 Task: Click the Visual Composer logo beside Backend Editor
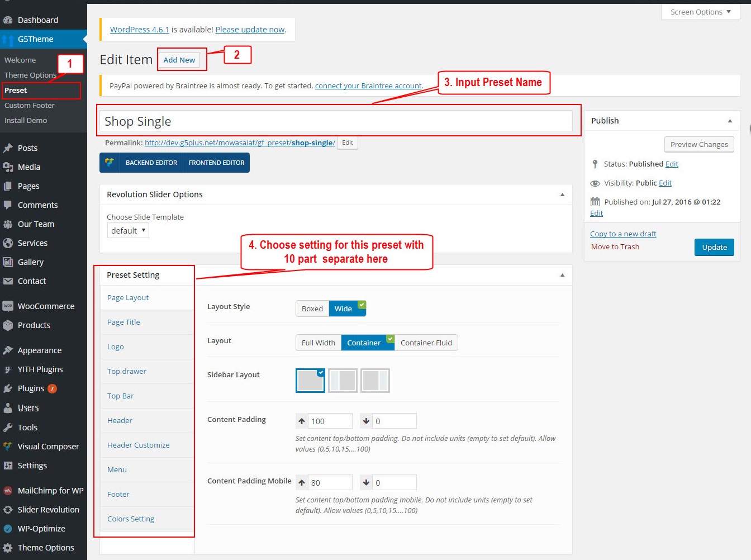(x=110, y=163)
